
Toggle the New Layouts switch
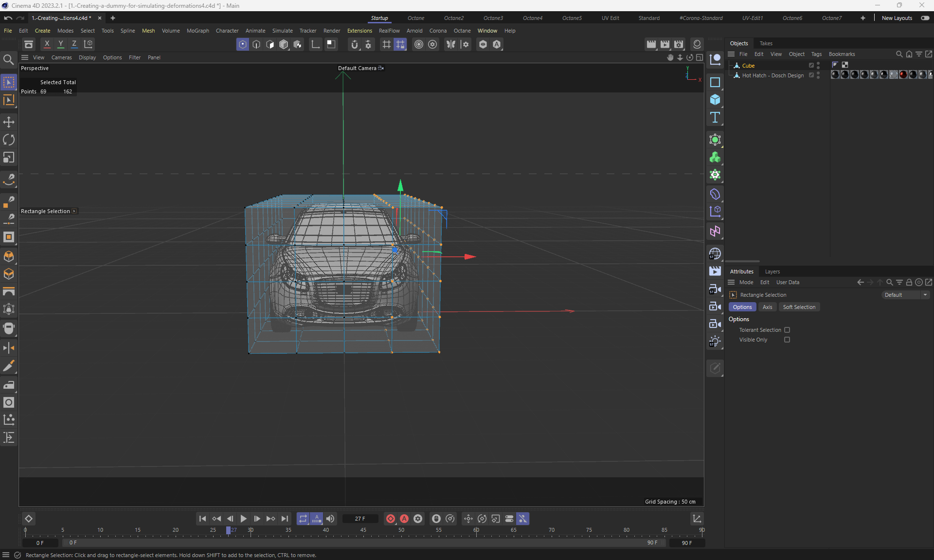click(925, 18)
